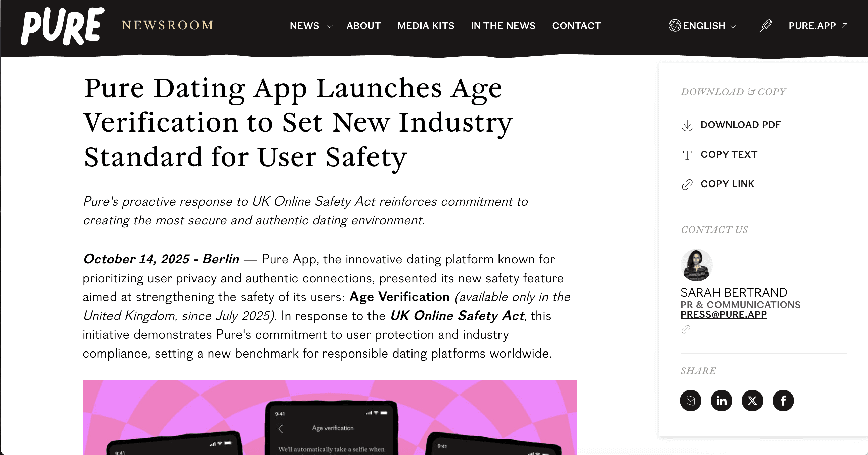Viewport: 868px width, 455px height.
Task: Open the ENGLISH language selector
Action: 704,26
